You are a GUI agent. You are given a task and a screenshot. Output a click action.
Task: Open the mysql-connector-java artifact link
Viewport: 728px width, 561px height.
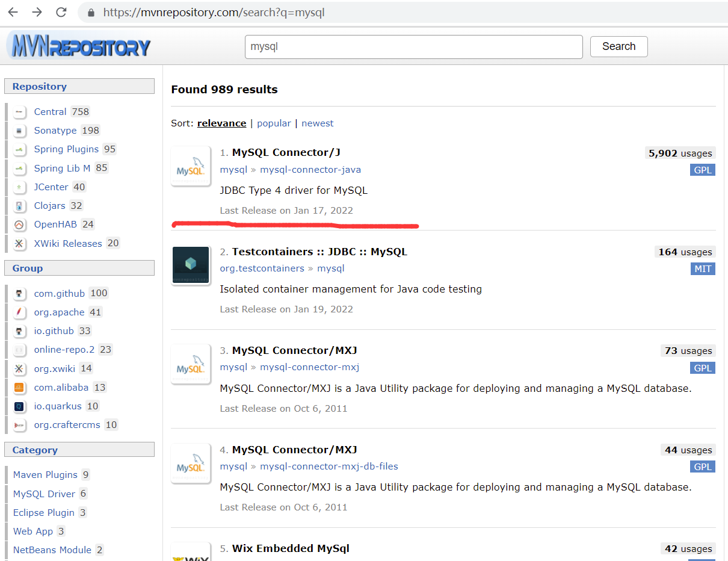310,170
